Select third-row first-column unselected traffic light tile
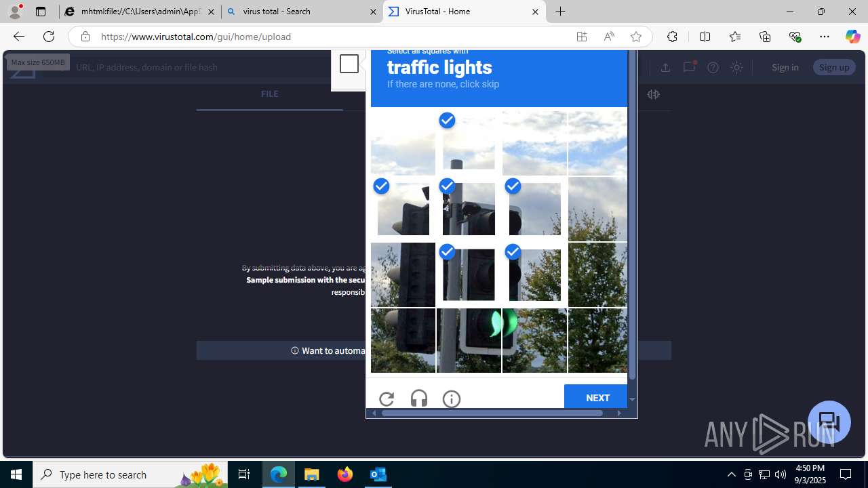This screenshot has height=488, width=868. click(403, 274)
